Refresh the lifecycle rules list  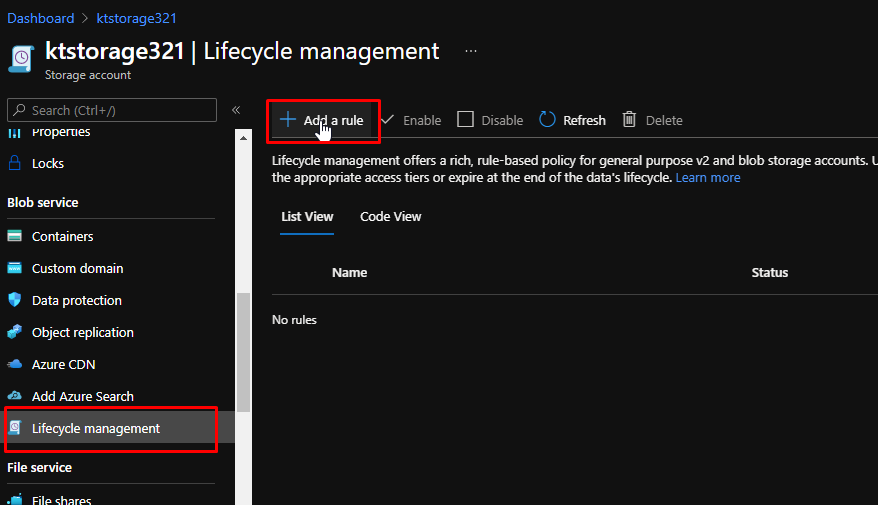pos(572,120)
